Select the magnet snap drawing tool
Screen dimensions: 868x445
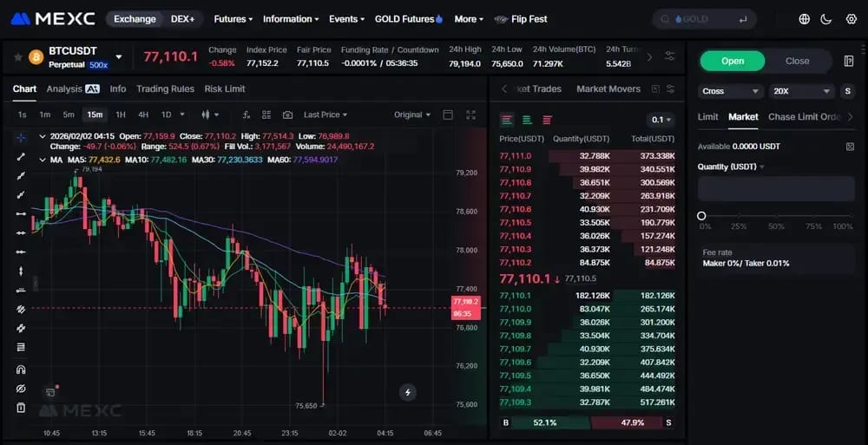tap(21, 370)
